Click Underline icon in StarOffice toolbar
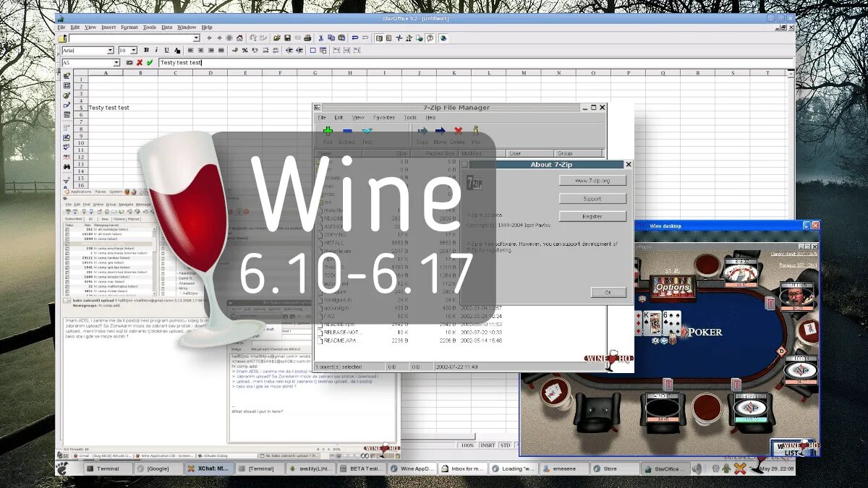The image size is (868, 488). click(x=166, y=50)
